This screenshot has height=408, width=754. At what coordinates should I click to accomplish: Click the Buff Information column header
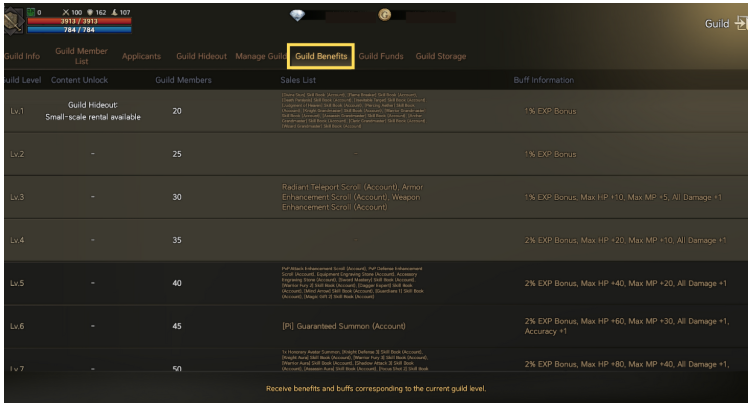point(543,80)
